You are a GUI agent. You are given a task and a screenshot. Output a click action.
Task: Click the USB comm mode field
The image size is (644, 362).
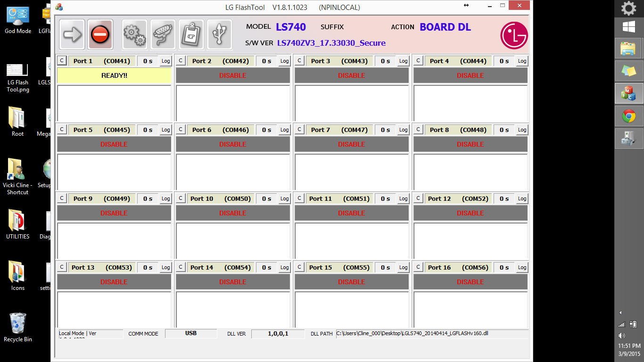tap(191, 334)
